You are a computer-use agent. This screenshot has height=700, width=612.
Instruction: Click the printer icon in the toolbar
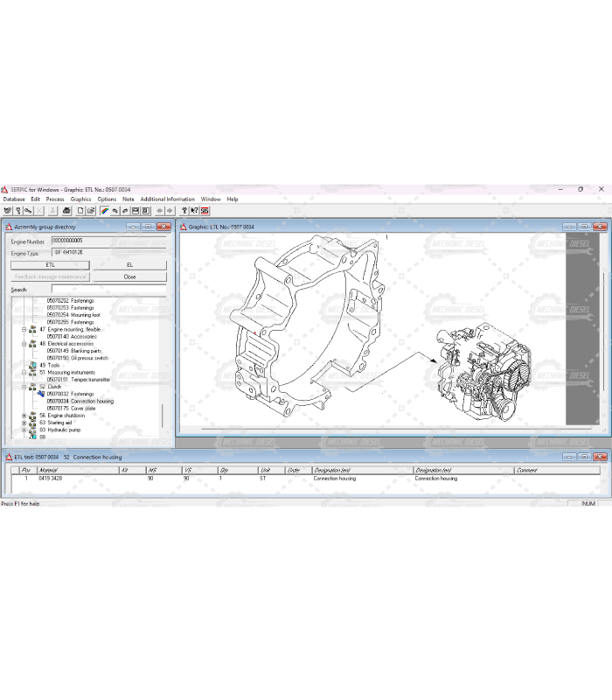(x=67, y=211)
